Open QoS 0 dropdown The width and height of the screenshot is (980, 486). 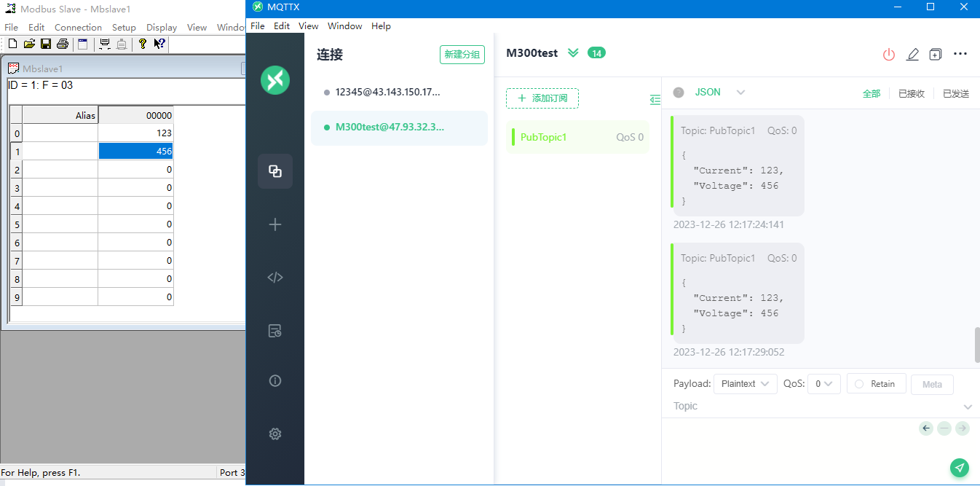[825, 384]
